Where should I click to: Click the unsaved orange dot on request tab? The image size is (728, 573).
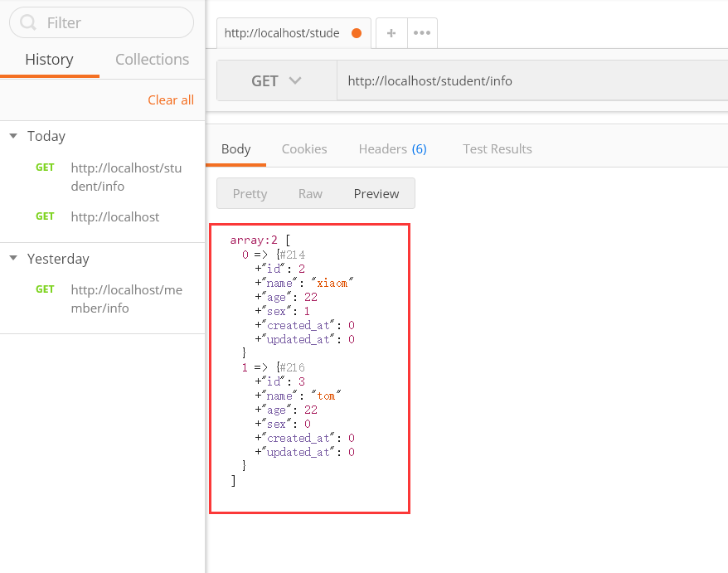coord(357,33)
